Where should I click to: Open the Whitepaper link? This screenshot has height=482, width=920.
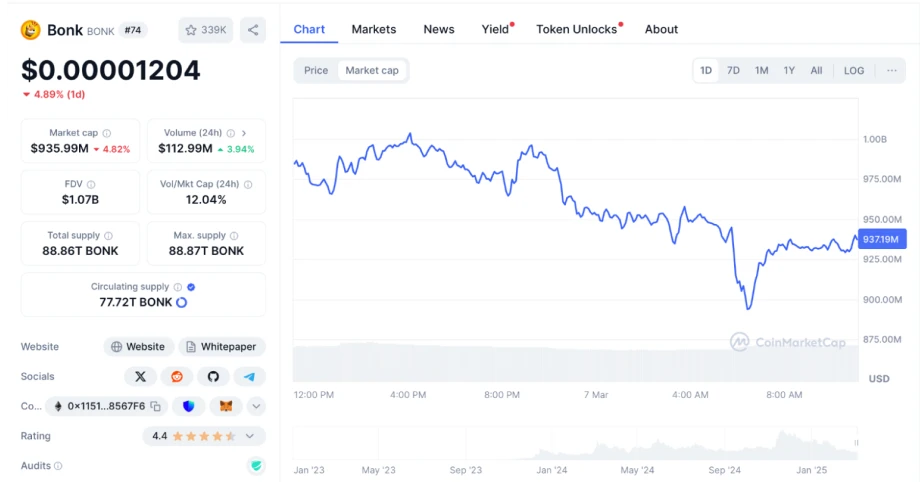click(x=222, y=346)
